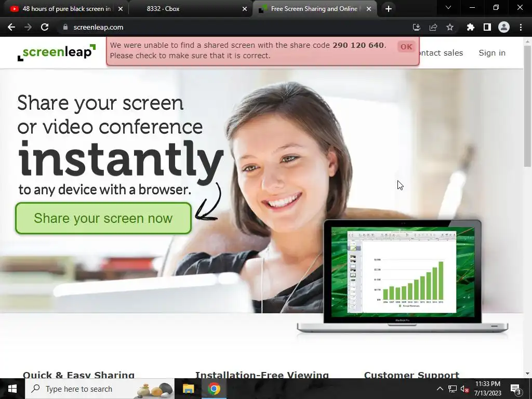Click the page vertical scrollbar
The height and width of the screenshot is (399, 532).
pyautogui.click(x=527, y=106)
